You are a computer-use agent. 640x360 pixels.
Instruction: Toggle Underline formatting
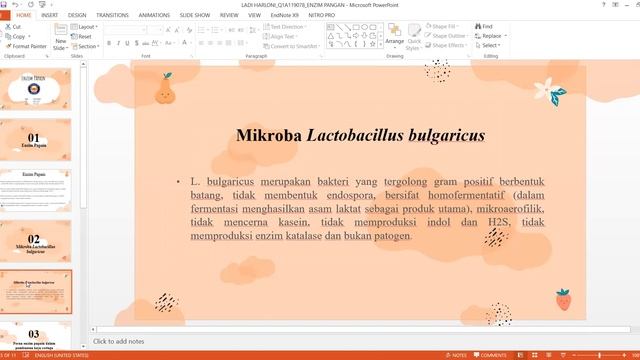point(127,43)
